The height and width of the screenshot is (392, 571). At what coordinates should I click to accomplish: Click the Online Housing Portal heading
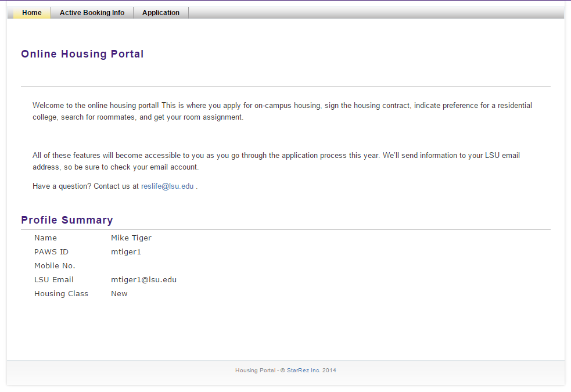pos(82,53)
